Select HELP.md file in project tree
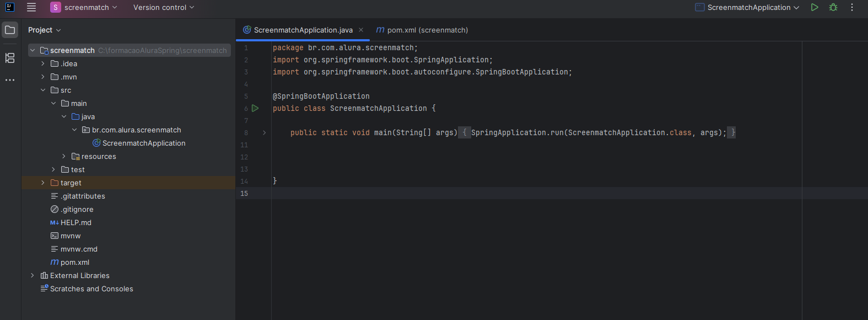868x320 pixels. tap(76, 222)
